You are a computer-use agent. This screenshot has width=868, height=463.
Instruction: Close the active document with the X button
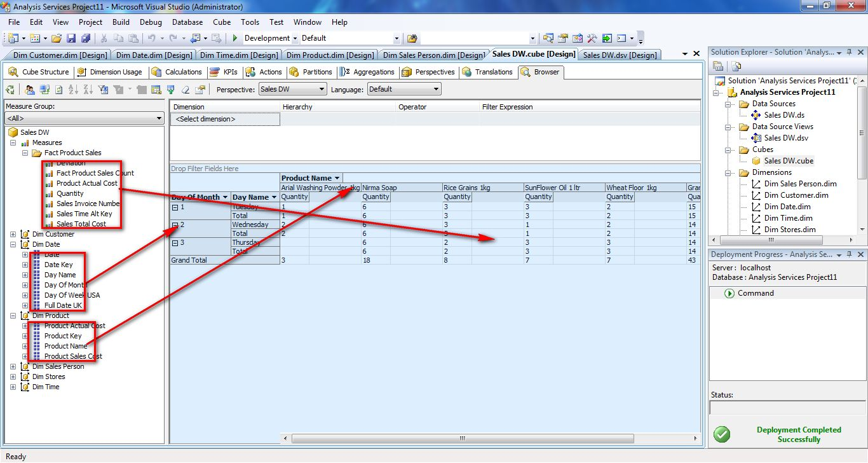coord(698,54)
